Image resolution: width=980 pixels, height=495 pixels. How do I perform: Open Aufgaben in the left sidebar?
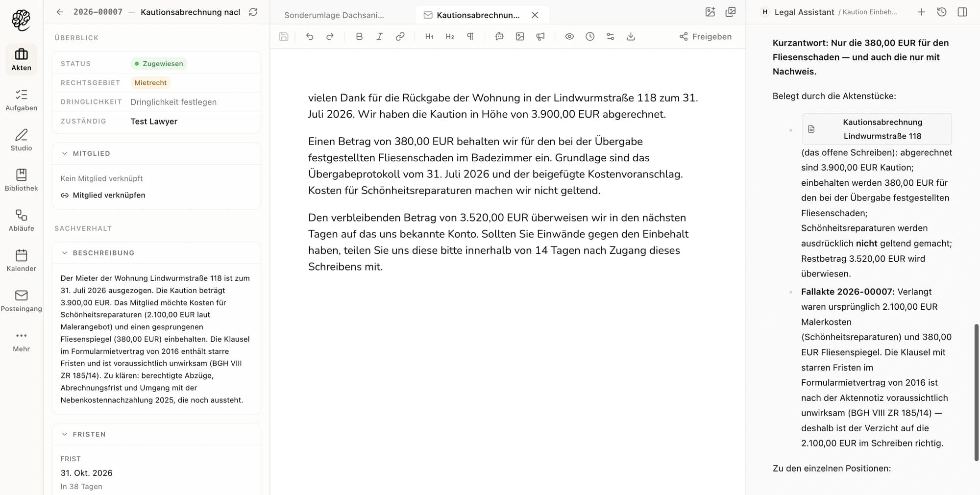pyautogui.click(x=21, y=100)
